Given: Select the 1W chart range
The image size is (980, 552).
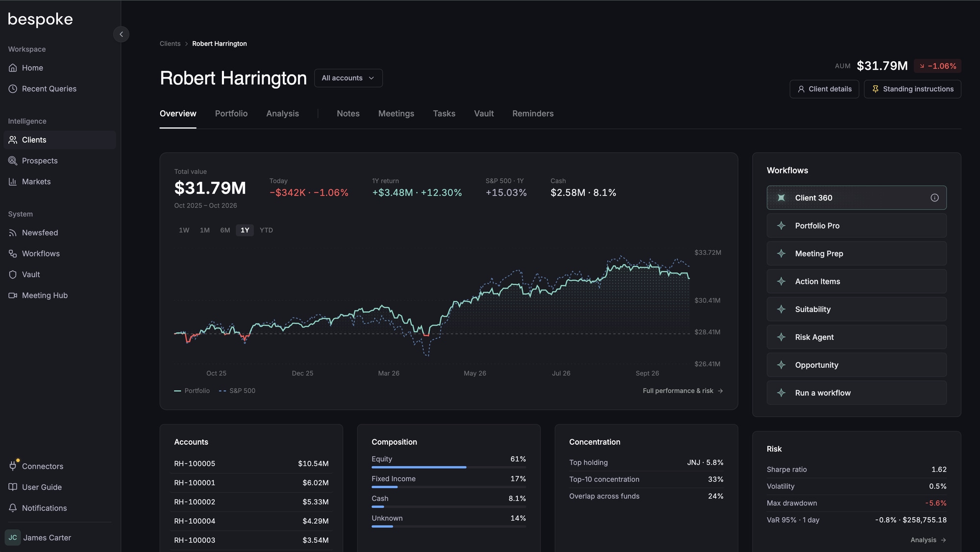Looking at the screenshot, I should 184,230.
